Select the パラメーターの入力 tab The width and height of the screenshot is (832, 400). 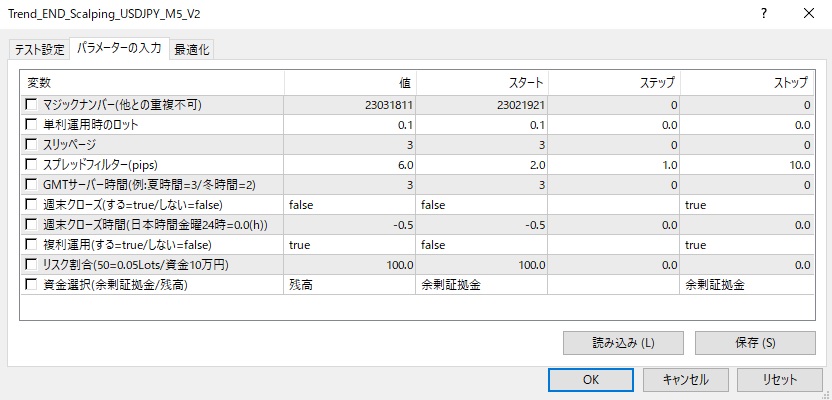[119, 49]
